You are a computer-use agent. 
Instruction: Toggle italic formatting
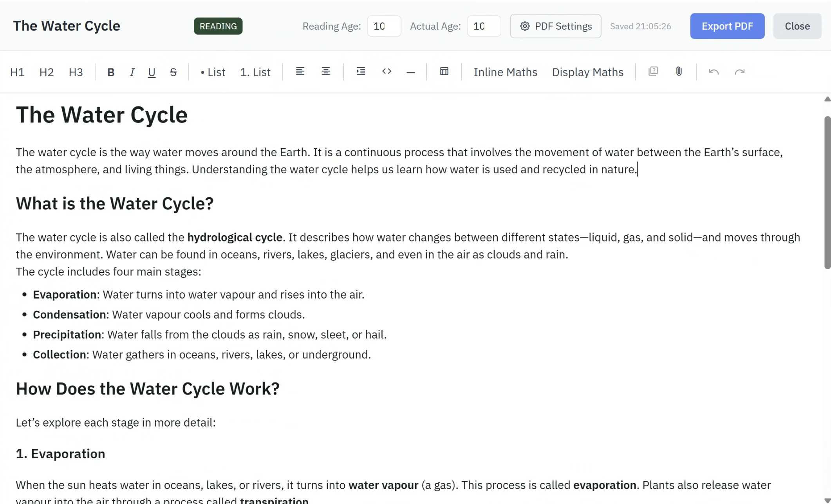132,72
